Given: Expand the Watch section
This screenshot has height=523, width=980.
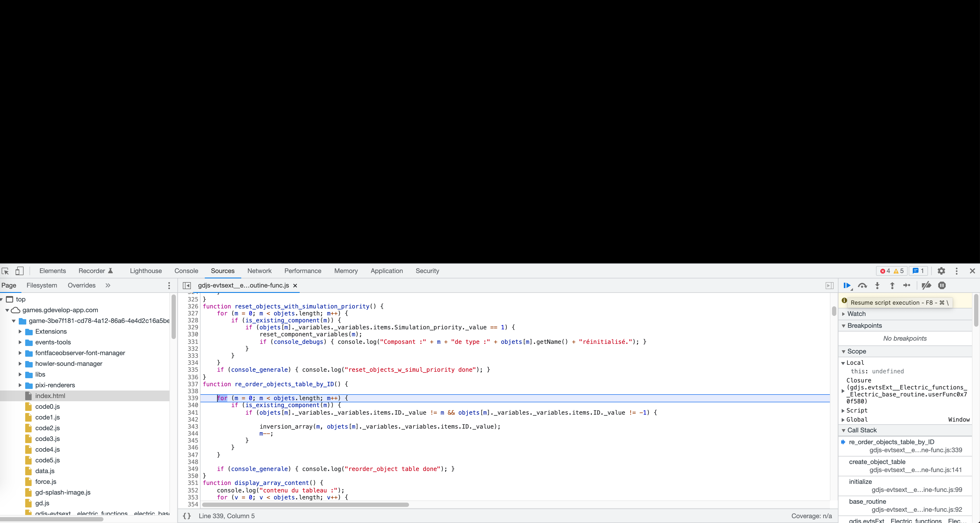Looking at the screenshot, I should tap(843, 314).
